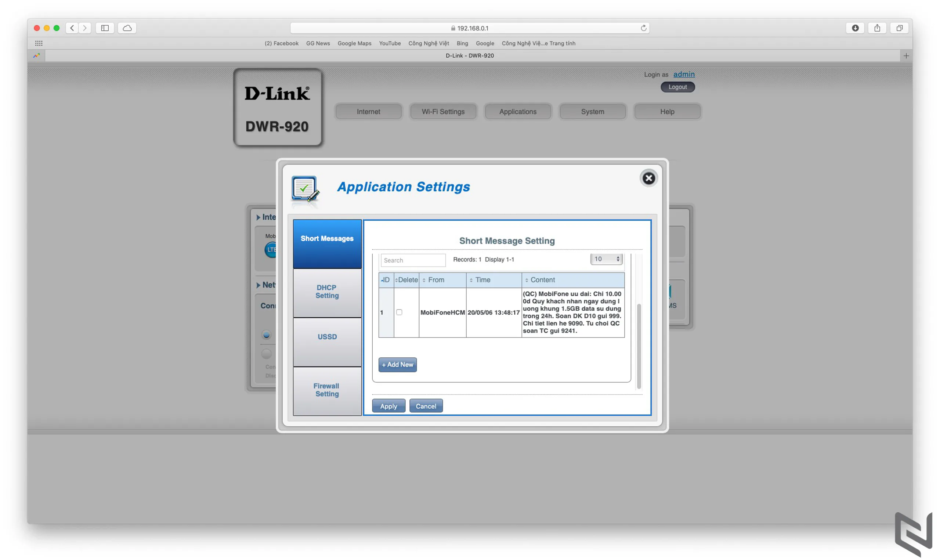
Task: Apply the short message settings
Action: click(x=388, y=406)
